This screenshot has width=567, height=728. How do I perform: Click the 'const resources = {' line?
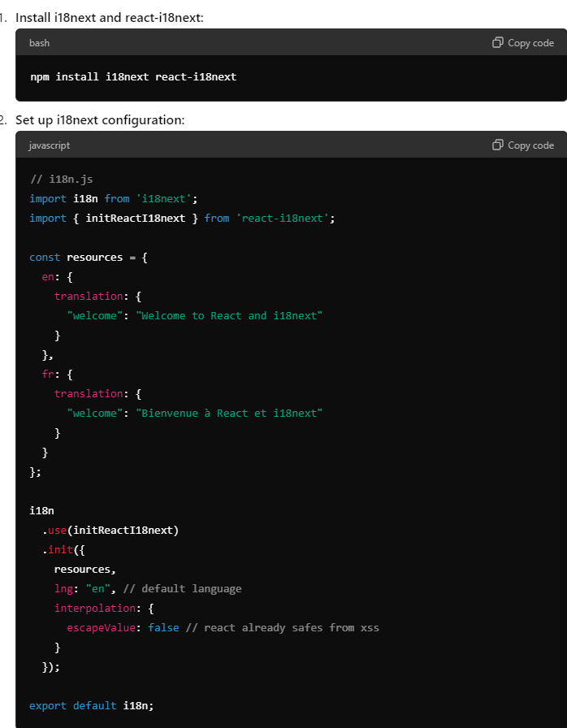pos(89,258)
